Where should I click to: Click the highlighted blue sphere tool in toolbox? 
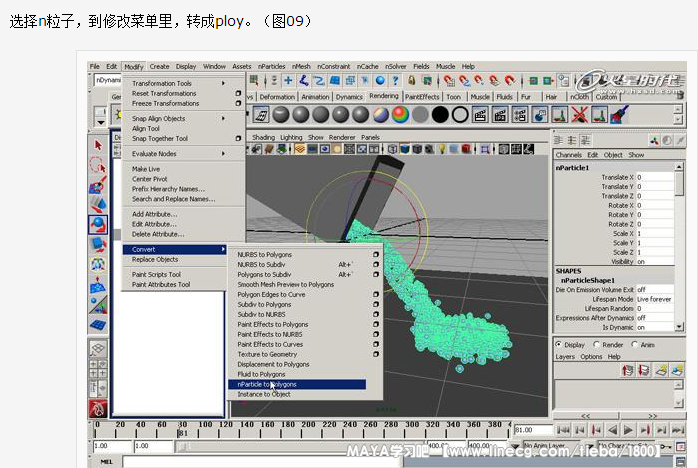[x=97, y=224]
